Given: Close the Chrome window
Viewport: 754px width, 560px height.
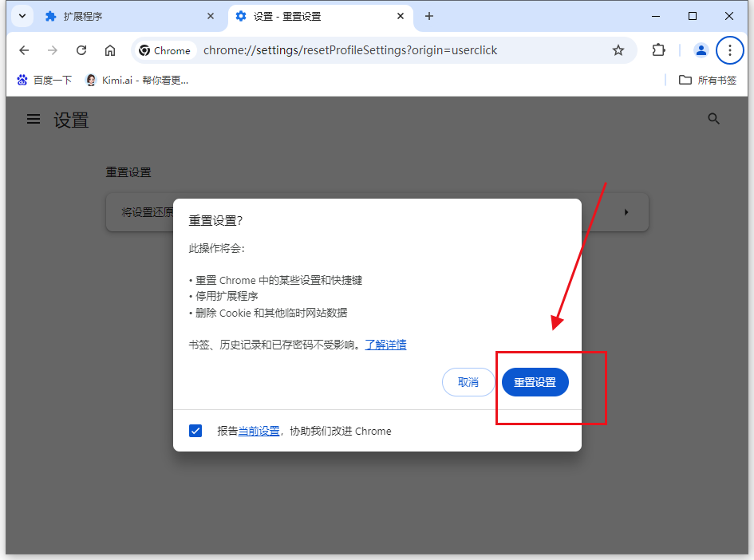Looking at the screenshot, I should [x=729, y=16].
